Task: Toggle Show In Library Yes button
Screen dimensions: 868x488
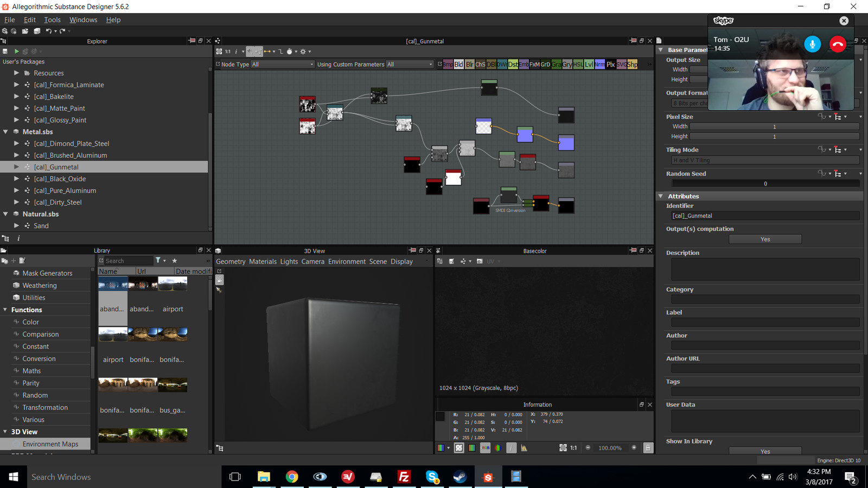Action: [x=765, y=451]
